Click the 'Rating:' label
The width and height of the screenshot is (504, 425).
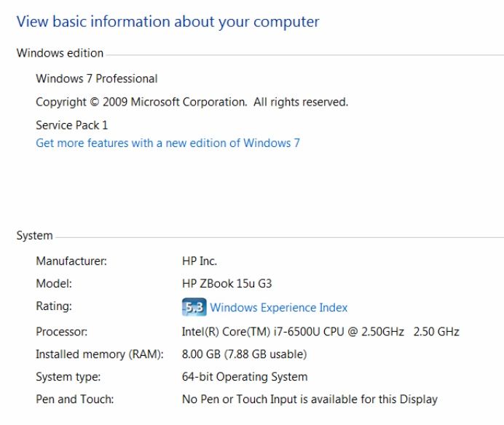(54, 306)
